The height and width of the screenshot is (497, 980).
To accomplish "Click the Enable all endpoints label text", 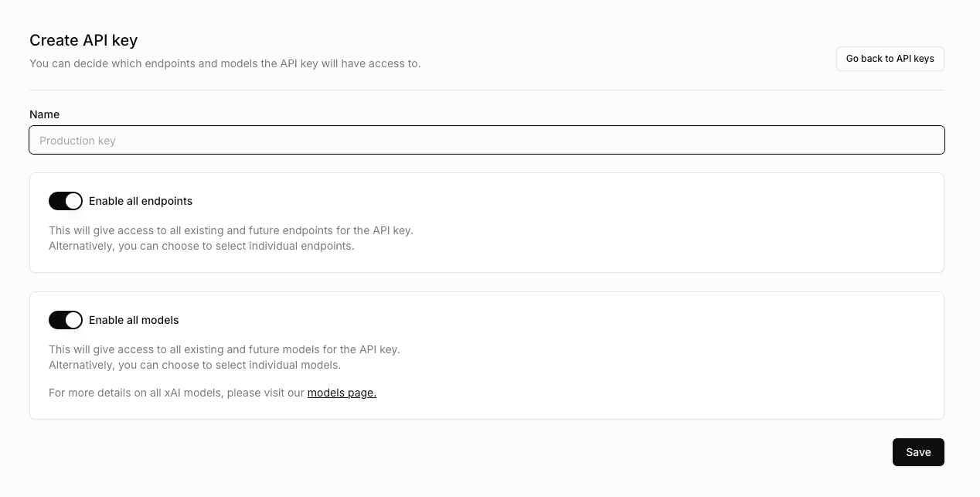I will pos(141,201).
